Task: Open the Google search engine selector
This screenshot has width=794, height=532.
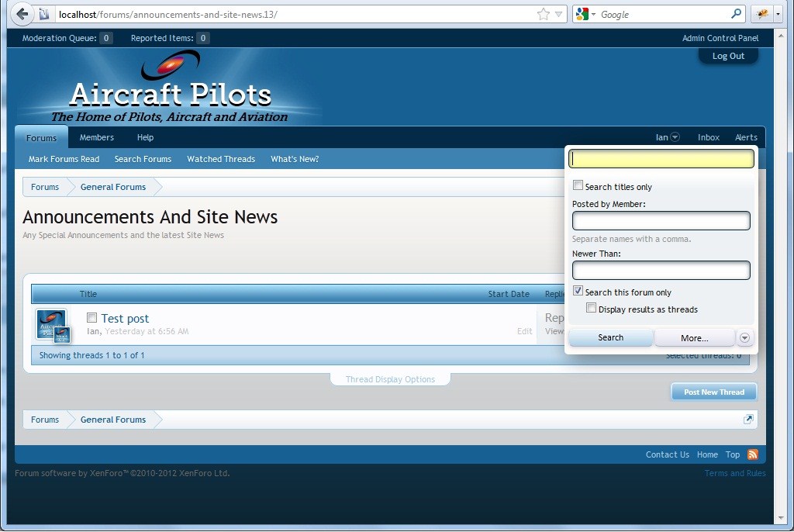Action: (585, 14)
